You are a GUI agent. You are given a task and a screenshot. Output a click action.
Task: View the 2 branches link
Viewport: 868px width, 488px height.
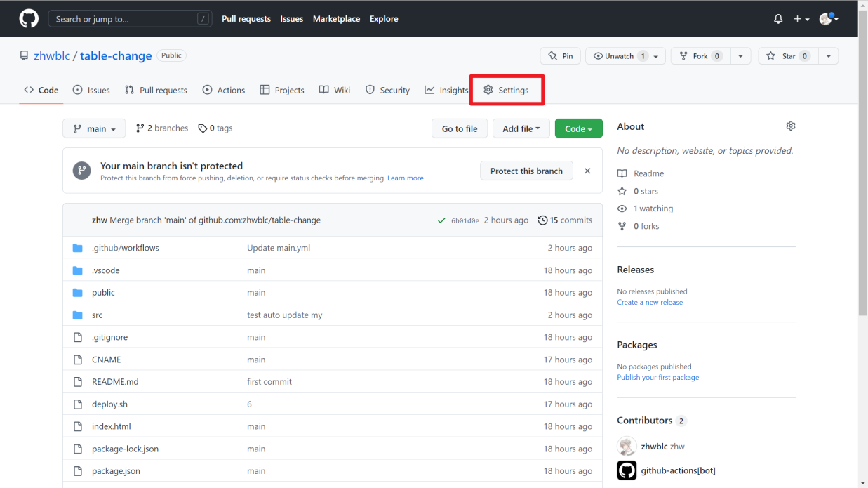pos(162,128)
